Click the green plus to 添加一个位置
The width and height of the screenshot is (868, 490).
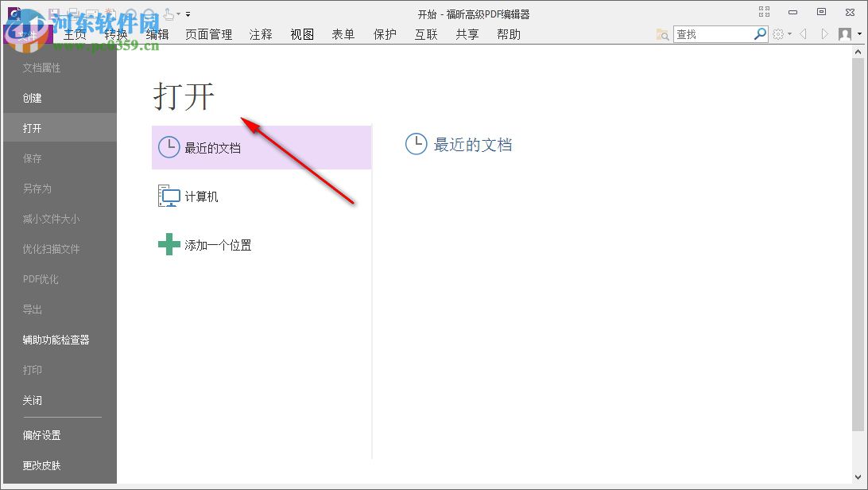[x=169, y=244]
